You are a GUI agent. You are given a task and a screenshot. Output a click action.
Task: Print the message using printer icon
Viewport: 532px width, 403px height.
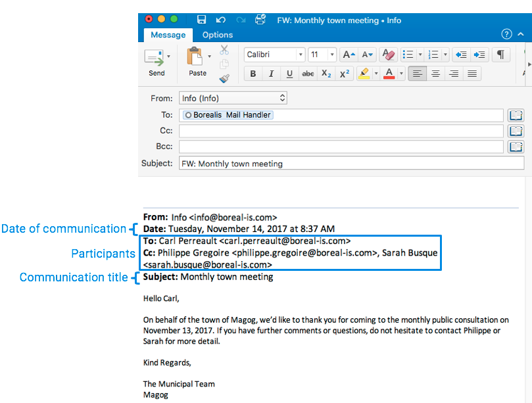(x=260, y=19)
